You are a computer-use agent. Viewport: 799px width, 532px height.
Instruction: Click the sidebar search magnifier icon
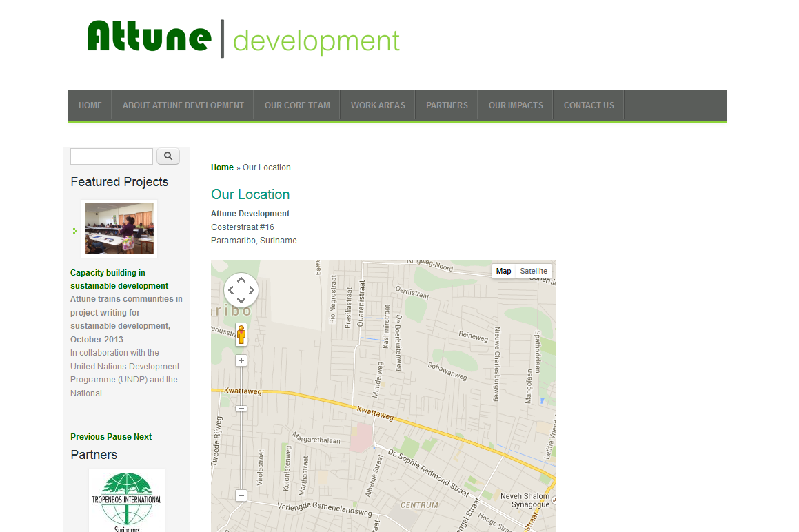tap(168, 156)
